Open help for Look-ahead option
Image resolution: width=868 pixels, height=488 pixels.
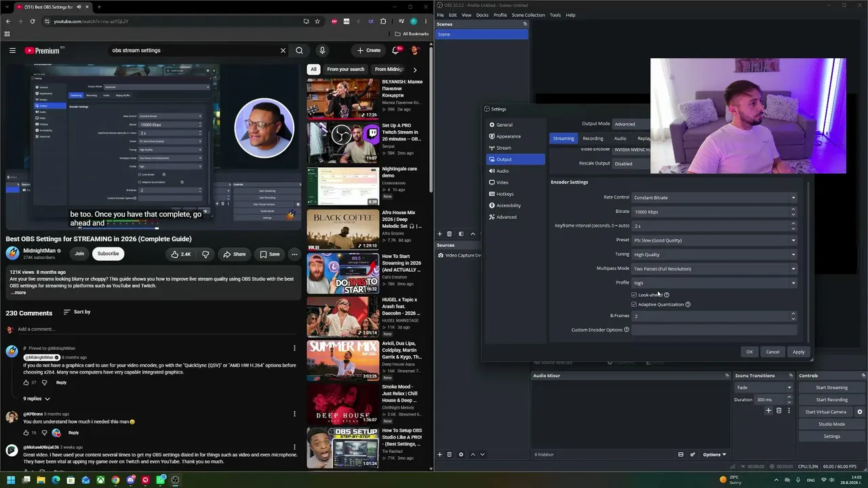click(x=667, y=295)
